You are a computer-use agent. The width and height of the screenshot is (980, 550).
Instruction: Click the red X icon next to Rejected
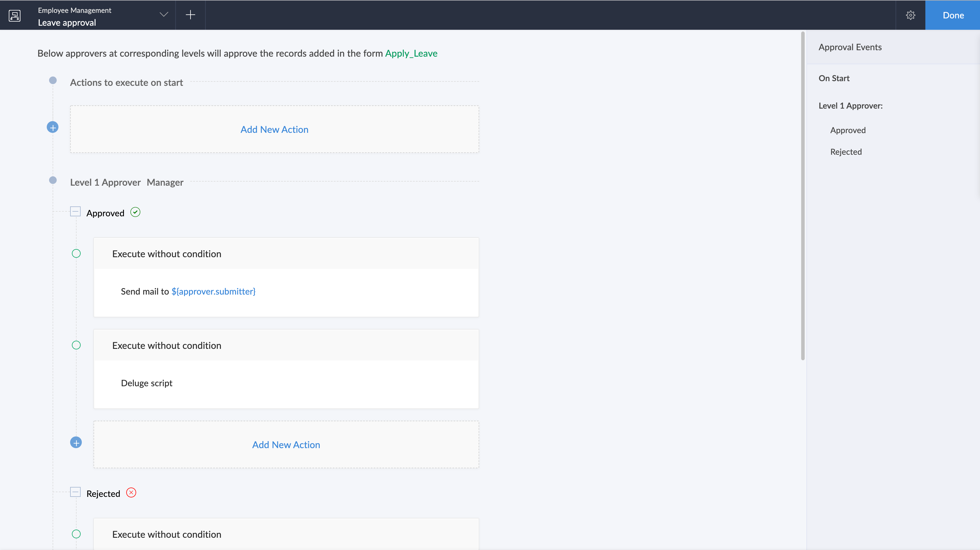point(131,492)
